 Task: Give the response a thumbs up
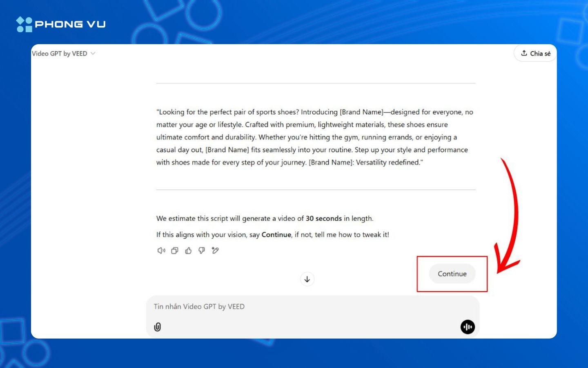(x=188, y=251)
